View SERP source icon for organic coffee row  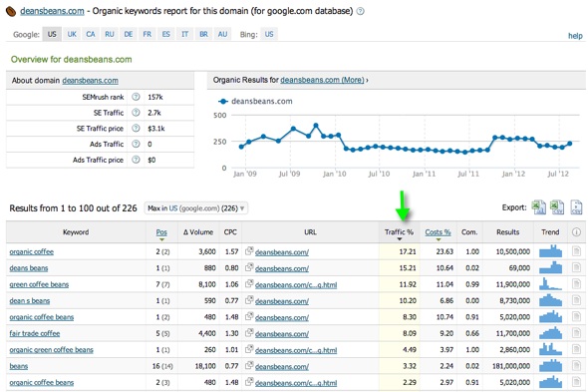576,251
